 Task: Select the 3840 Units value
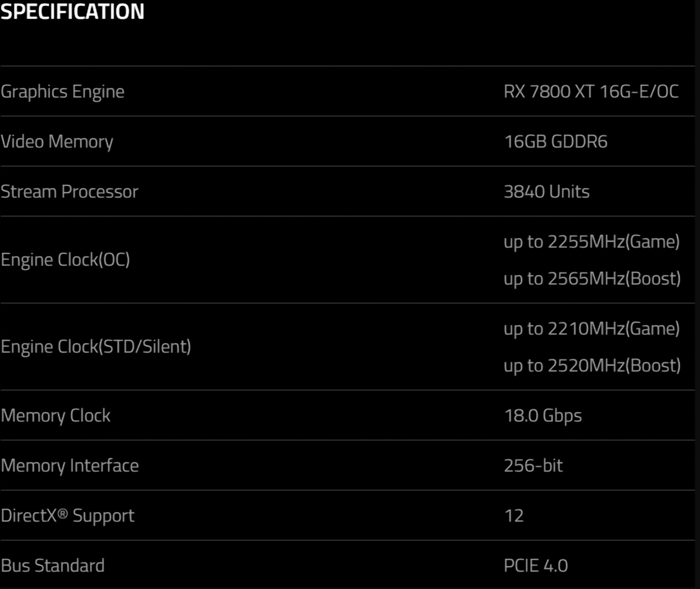(x=547, y=192)
